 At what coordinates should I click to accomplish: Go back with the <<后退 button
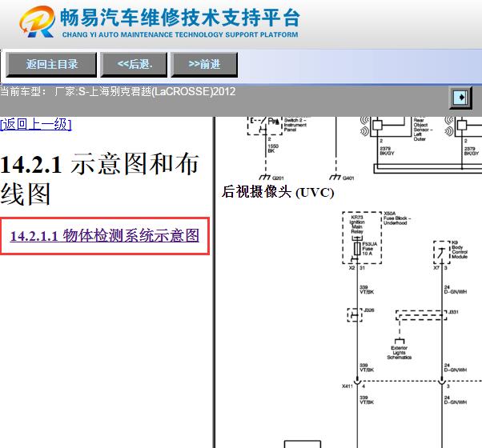click(134, 65)
